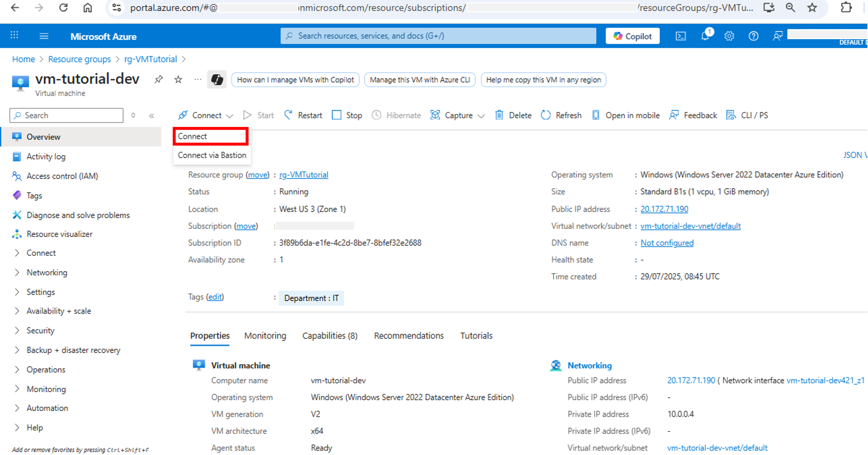Viewport: 868px width, 455px height.
Task: Open the Azure app launcher grid
Action: point(14,35)
